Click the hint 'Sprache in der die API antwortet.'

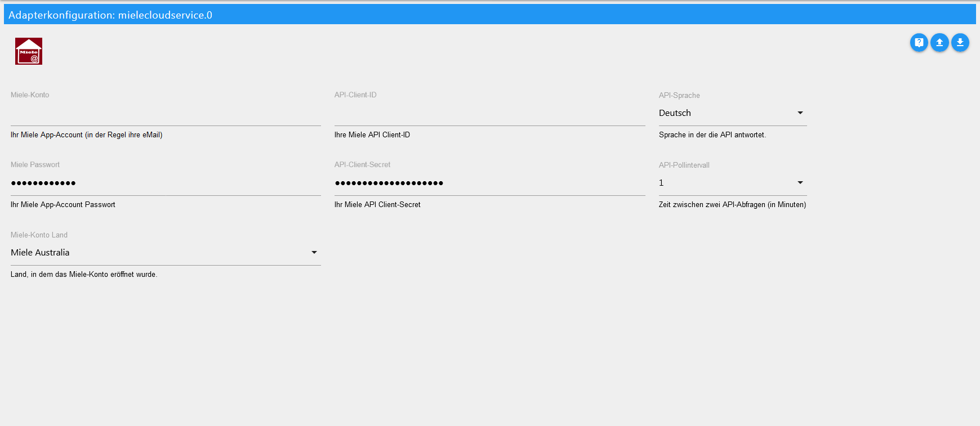[x=712, y=135]
